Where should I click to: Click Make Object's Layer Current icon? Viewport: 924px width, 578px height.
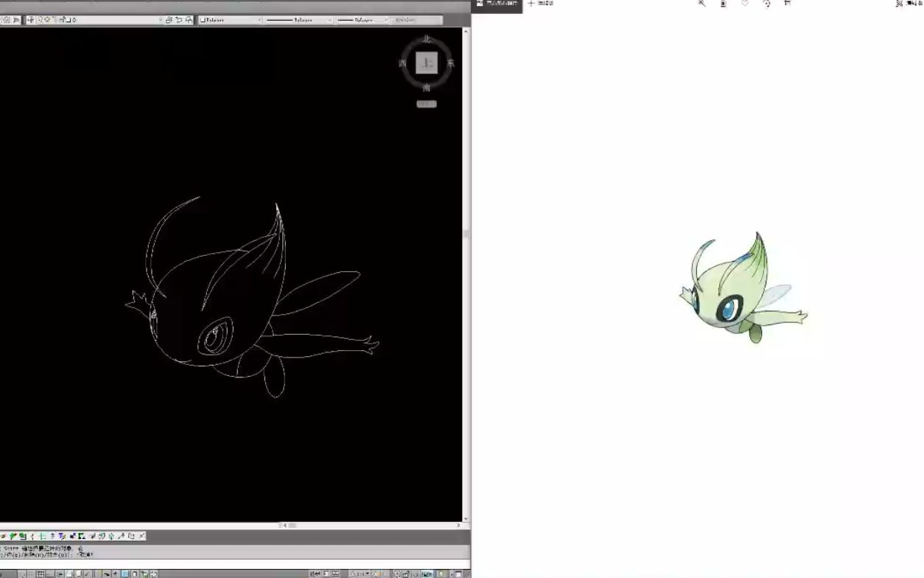pyautogui.click(x=169, y=20)
